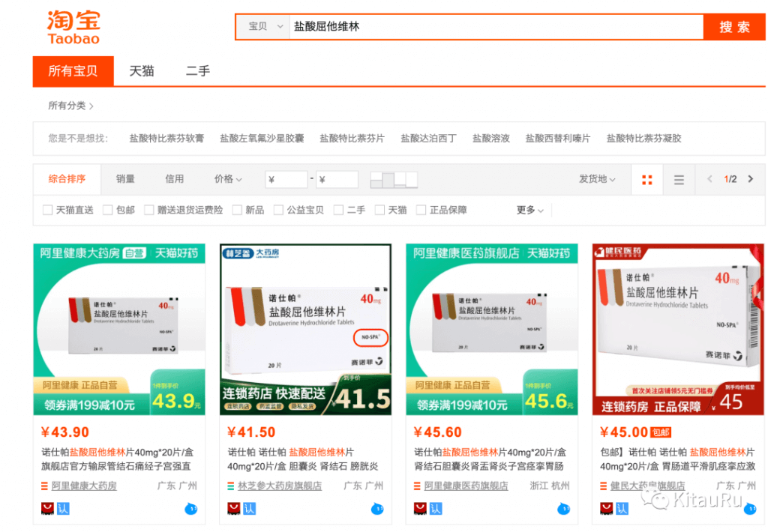Click blue Wangwang chat icon of first product
The height and width of the screenshot is (532, 768).
click(190, 509)
